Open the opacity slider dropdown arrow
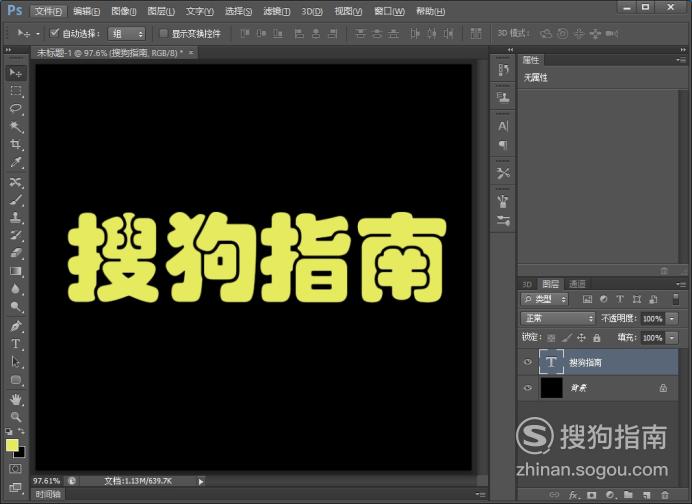This screenshot has width=692, height=504. 672,318
